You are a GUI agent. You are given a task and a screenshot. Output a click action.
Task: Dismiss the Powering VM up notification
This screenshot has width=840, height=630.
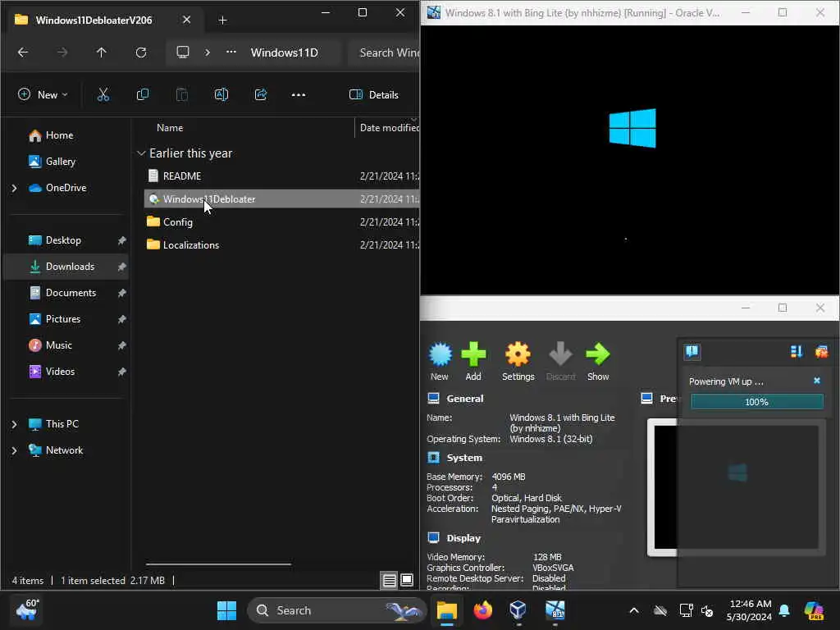pyautogui.click(x=817, y=381)
